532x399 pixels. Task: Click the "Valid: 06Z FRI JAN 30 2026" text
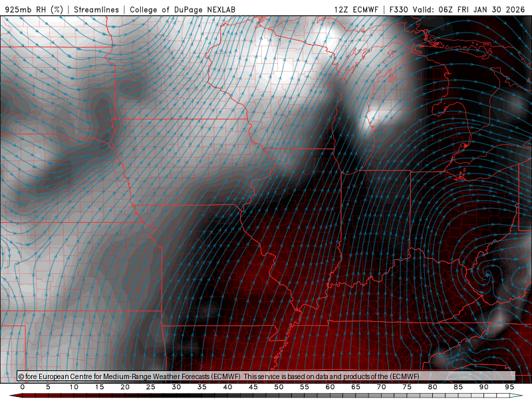pos(469,9)
